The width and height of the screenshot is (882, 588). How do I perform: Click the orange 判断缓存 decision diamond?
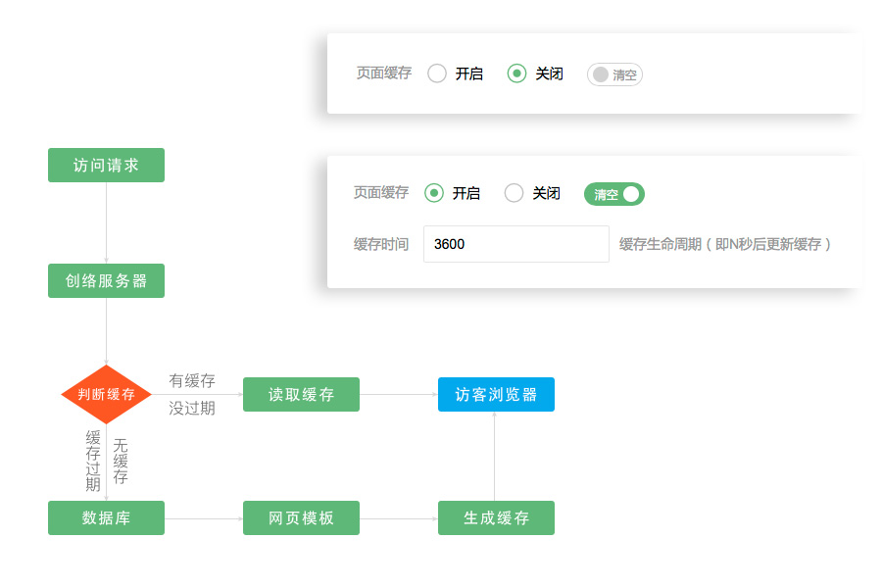tap(106, 394)
